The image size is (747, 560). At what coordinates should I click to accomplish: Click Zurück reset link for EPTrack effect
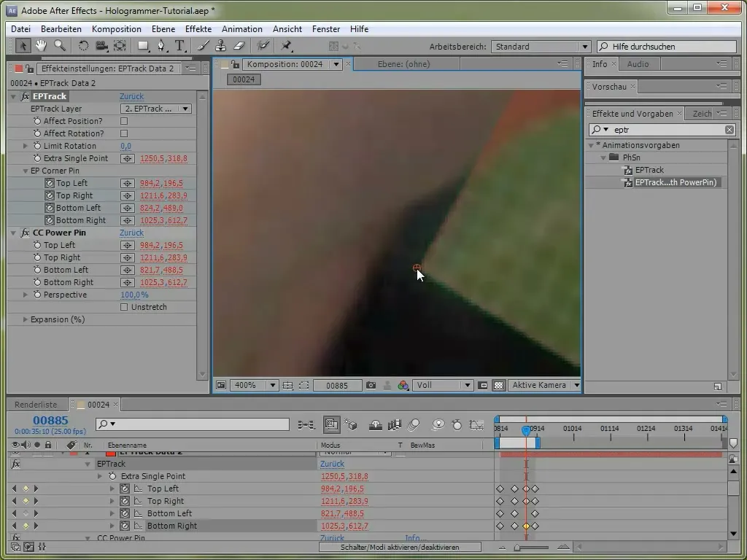pyautogui.click(x=131, y=97)
